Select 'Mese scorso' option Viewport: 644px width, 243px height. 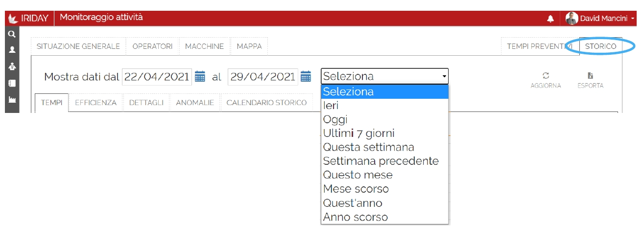tap(356, 189)
